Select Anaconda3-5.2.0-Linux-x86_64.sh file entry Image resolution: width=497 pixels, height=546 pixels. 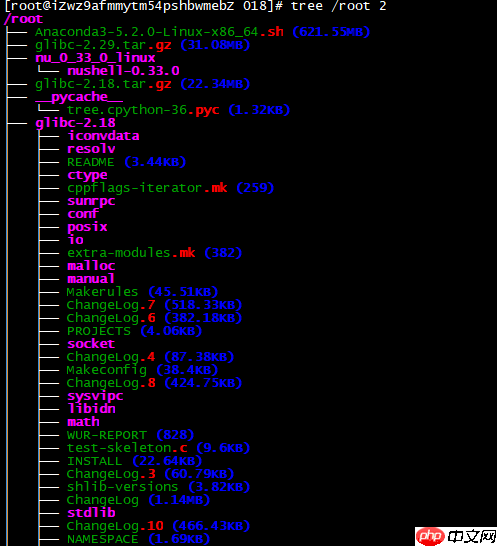click(x=159, y=32)
